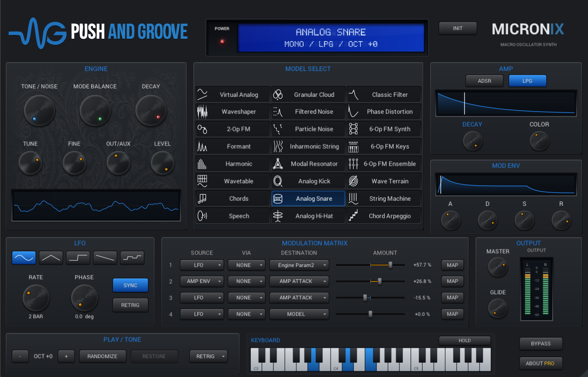Open the MODEL destination dropdown
This screenshot has height=377, width=588.
coord(299,314)
